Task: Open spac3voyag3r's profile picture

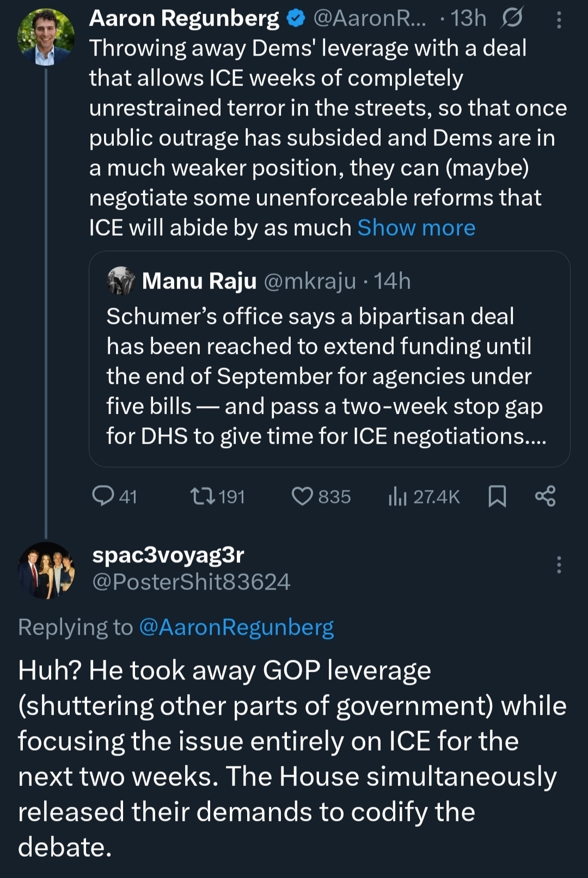Action: 46,570
